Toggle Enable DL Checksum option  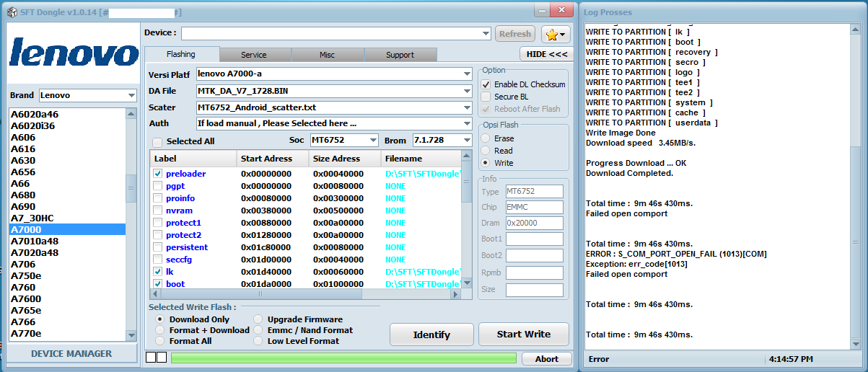click(x=486, y=84)
